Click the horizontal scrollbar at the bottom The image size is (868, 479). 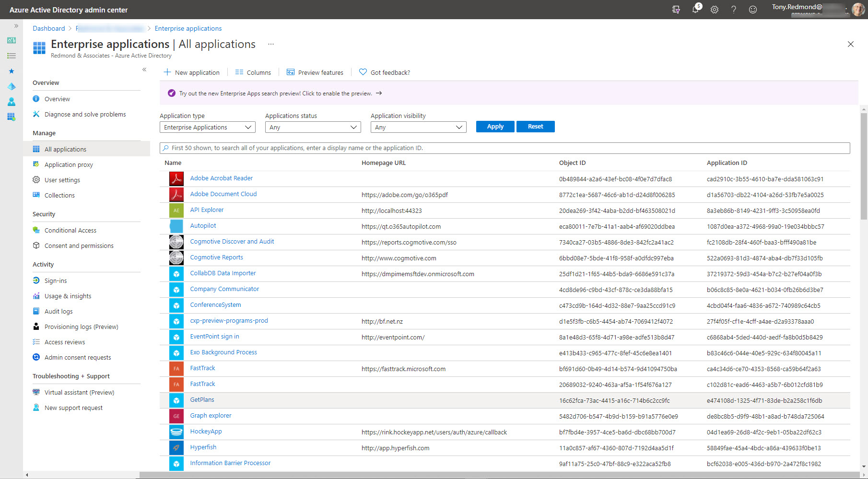(x=499, y=475)
